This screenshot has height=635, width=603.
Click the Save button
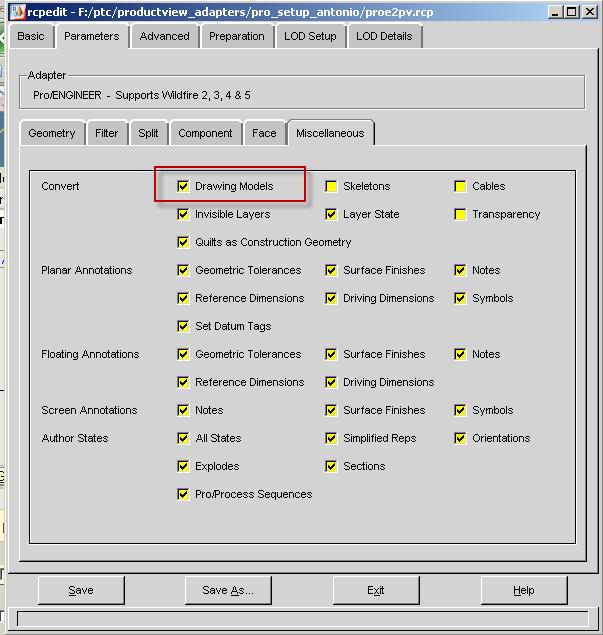pyautogui.click(x=81, y=590)
